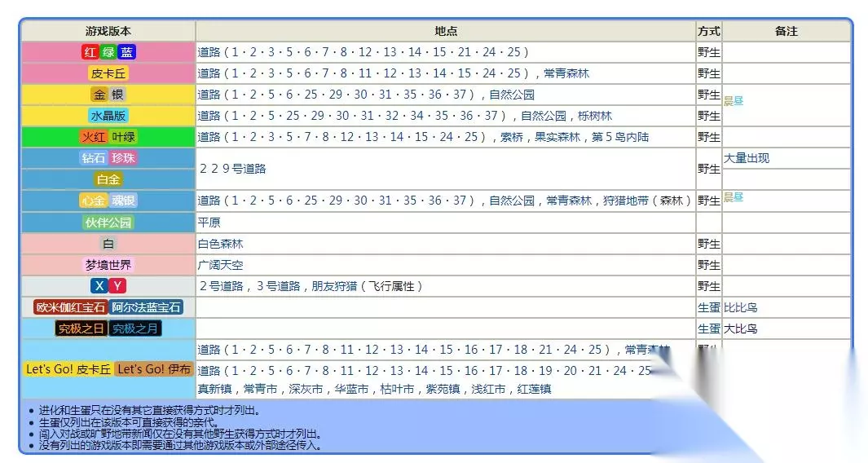Click the 叶绿 version badge
Screen dimensions: 868x463
pyautogui.click(x=122, y=137)
